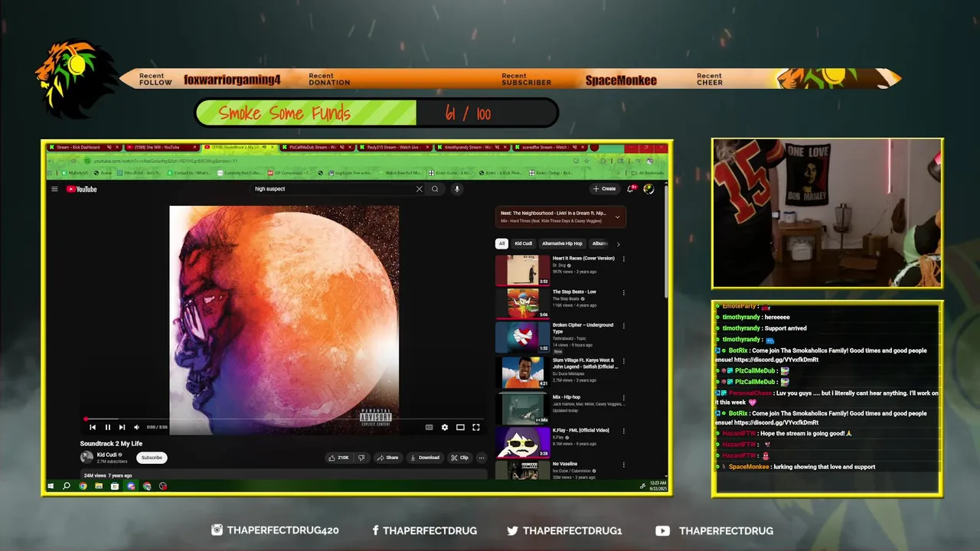The image size is (980, 551).
Task: Open options for 'Heart It Races' video
Action: point(623,259)
